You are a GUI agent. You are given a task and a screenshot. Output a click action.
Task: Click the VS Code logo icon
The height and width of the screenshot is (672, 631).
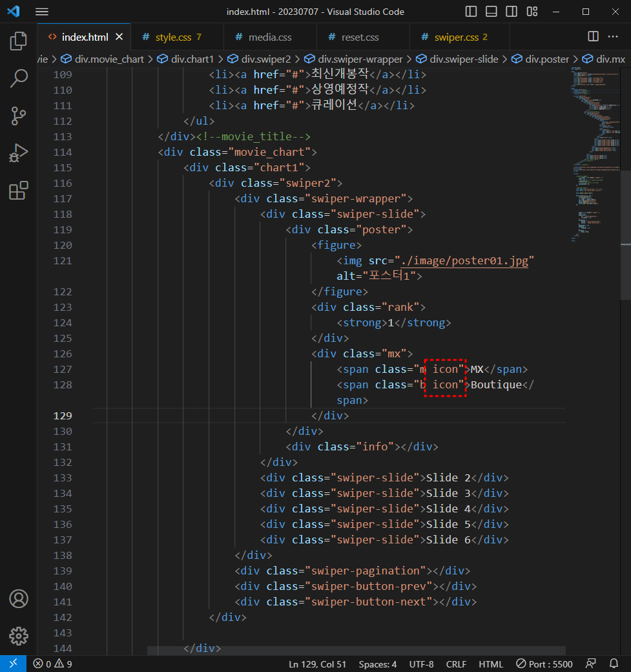pyautogui.click(x=14, y=11)
